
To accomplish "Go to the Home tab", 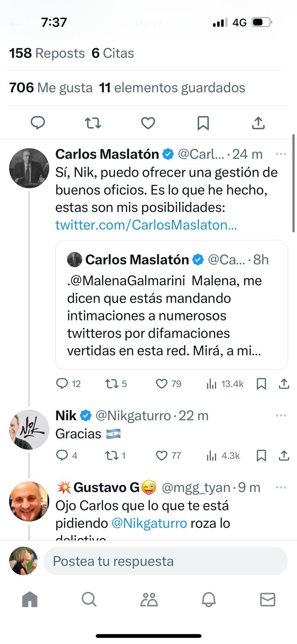I will tap(30, 600).
